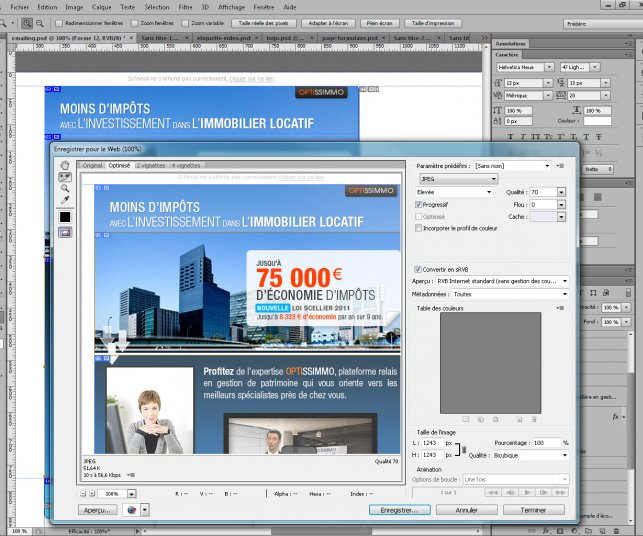643x536 pixels.
Task: Select the Slice Select tool
Action: coord(65,176)
